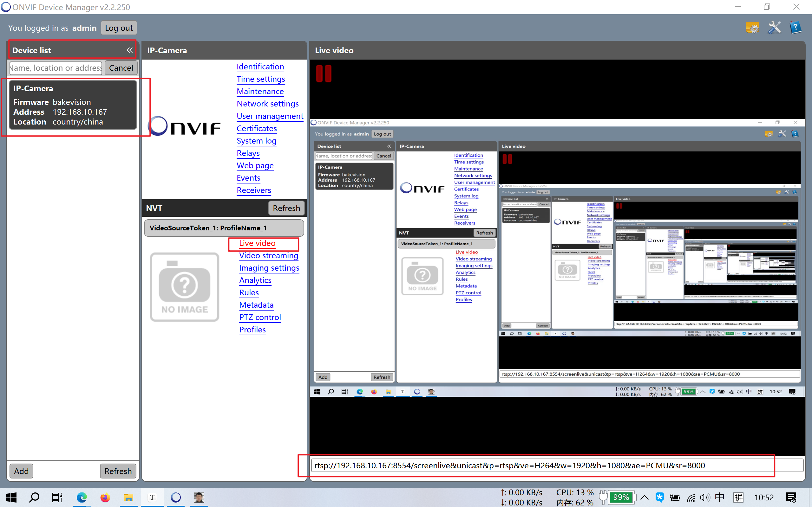812x507 pixels.
Task: Refresh the NVT profile list
Action: (286, 208)
